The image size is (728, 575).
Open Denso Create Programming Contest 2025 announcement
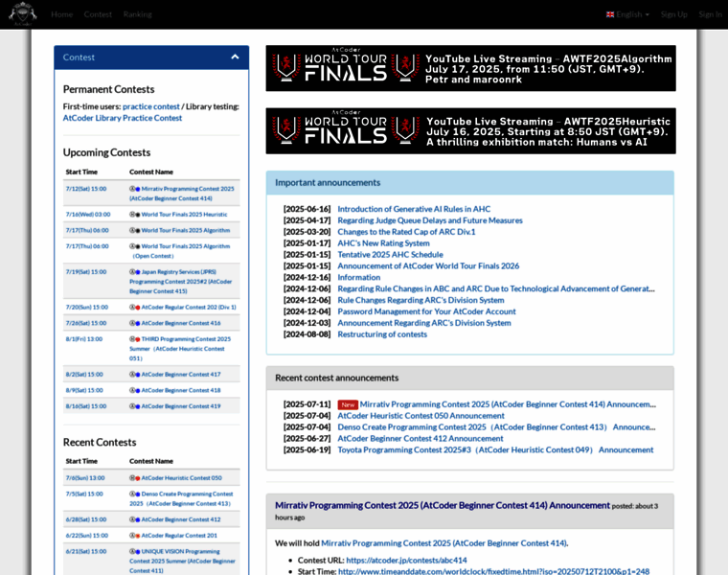coord(496,426)
